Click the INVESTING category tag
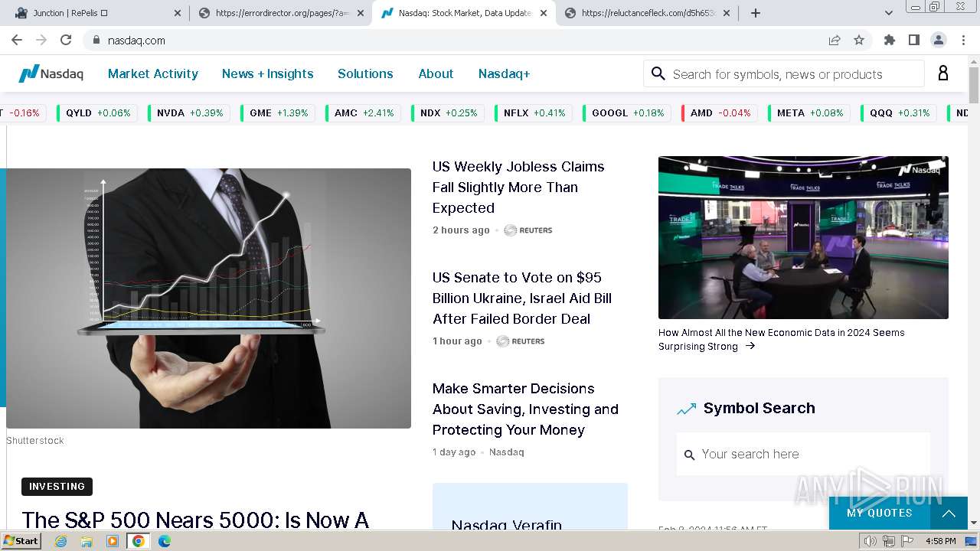Image resolution: width=980 pixels, height=551 pixels. tap(57, 487)
